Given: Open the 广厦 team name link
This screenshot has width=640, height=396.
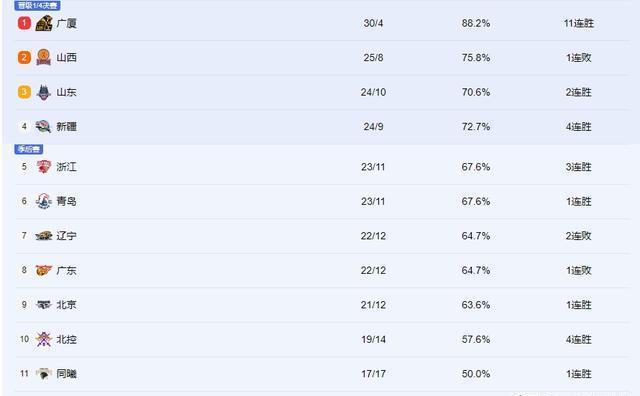Looking at the screenshot, I should tap(67, 23).
